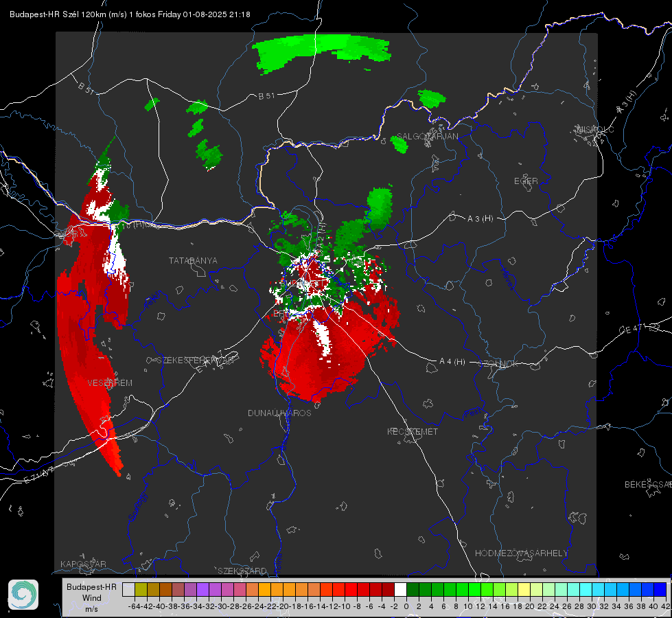Click the swirl logo icon by the legend
This screenshot has height=618, width=672.
(23, 595)
